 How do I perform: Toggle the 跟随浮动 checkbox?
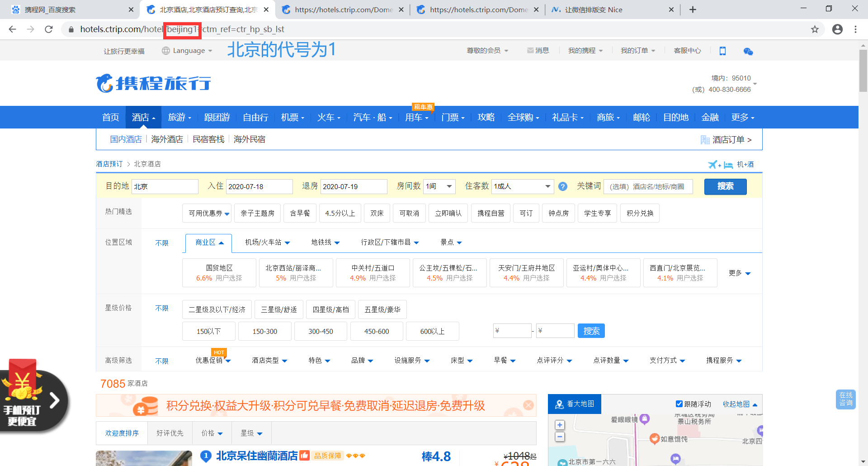pyautogui.click(x=679, y=404)
